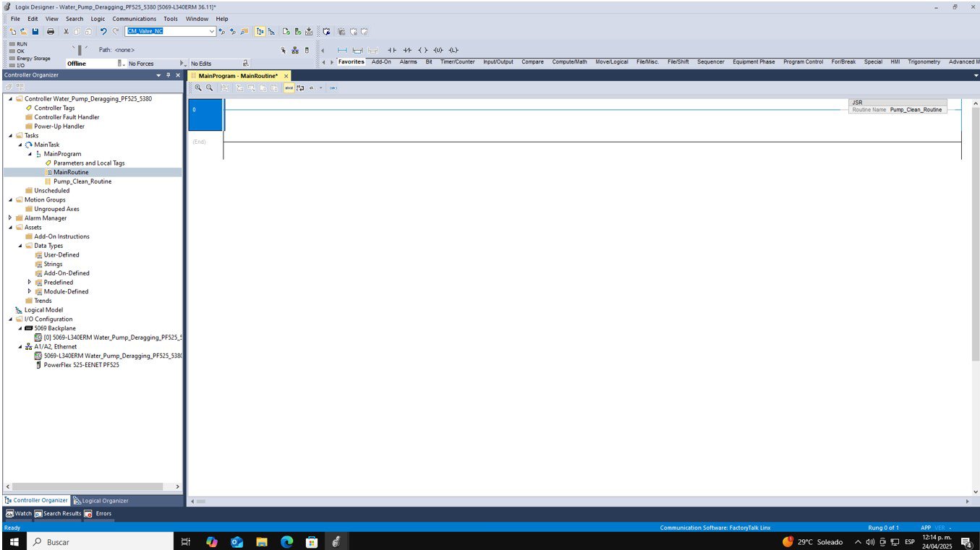Open Microsoft Edge from the taskbar
980x550 pixels.
[286, 541]
